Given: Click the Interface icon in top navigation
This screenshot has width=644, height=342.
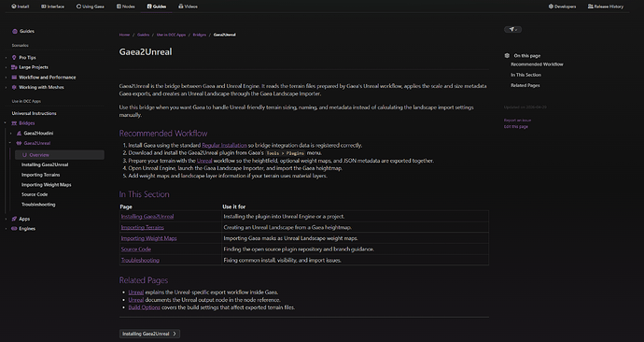Looking at the screenshot, I should 44,7.
